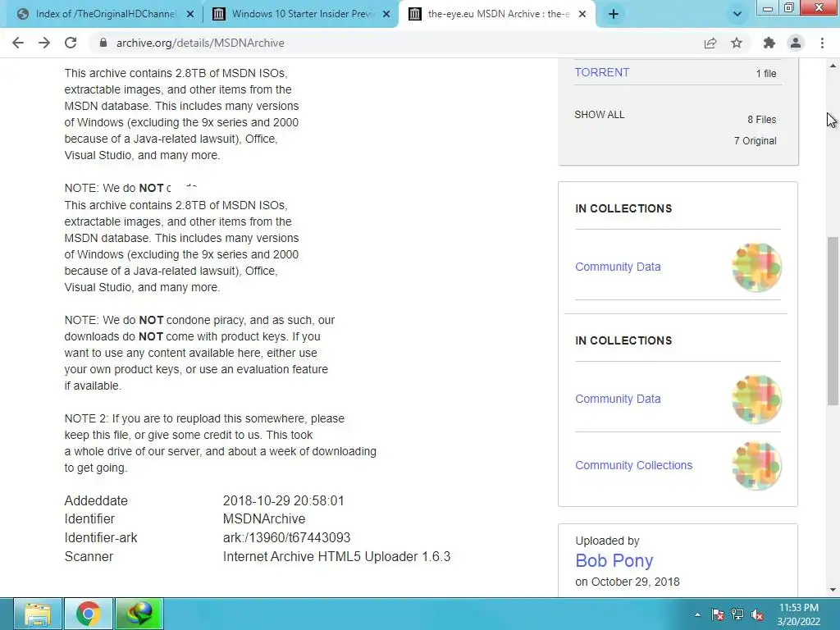This screenshot has height=630, width=840.
Task: Select the ark:/13960/t67443093 value
Action: pos(286,538)
